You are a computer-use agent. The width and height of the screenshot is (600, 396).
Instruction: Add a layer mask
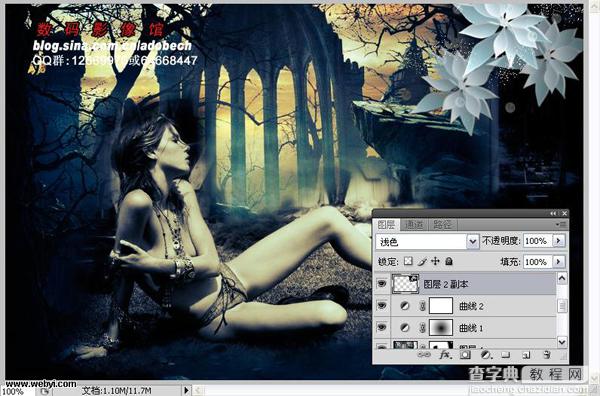click(465, 355)
